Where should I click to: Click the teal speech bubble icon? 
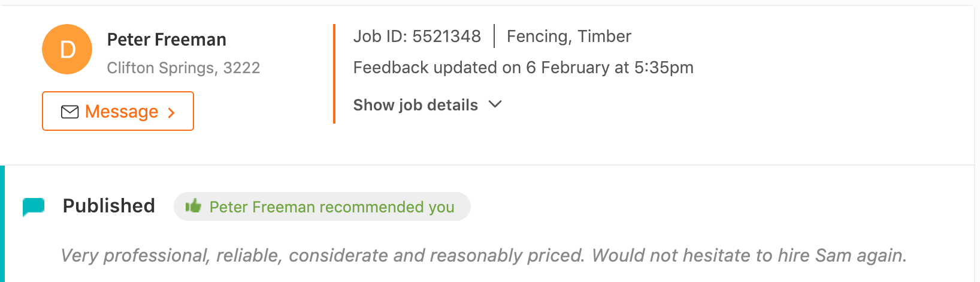pos(34,206)
